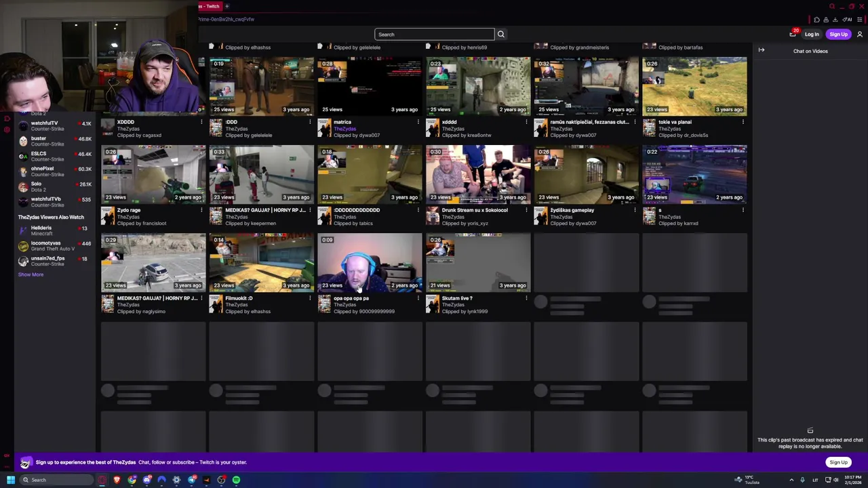
Task: Open Spotify from the taskbar
Action: pos(236,480)
